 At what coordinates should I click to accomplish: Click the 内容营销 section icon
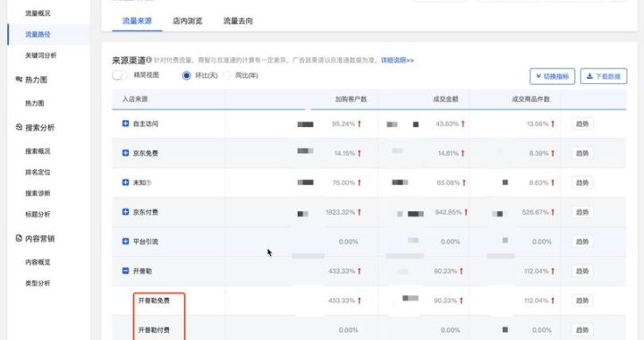19,238
